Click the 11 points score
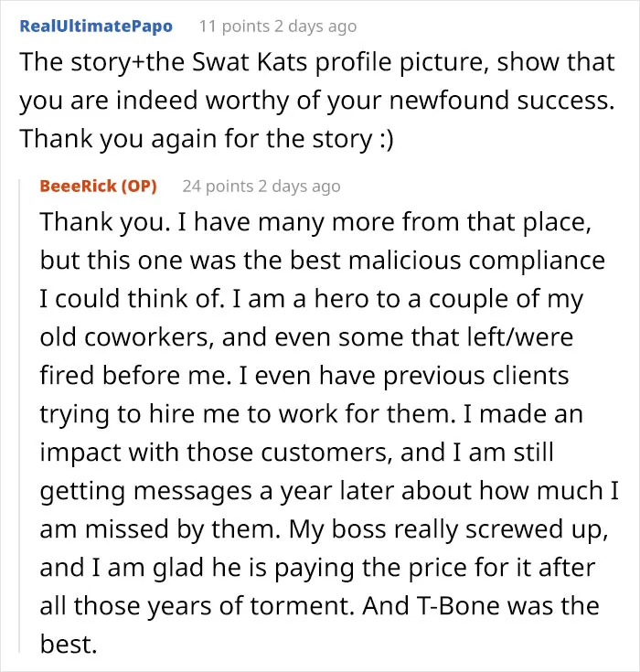The image size is (640, 672). point(234,27)
